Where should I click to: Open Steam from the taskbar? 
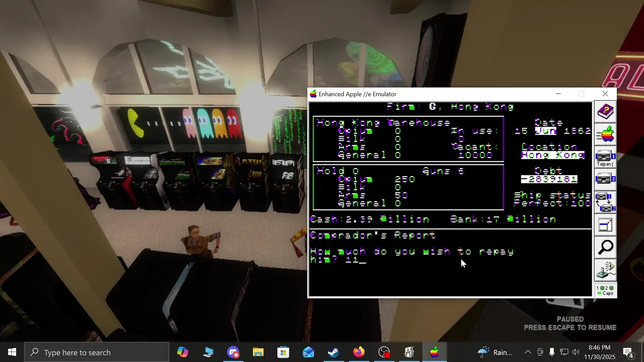click(x=334, y=352)
